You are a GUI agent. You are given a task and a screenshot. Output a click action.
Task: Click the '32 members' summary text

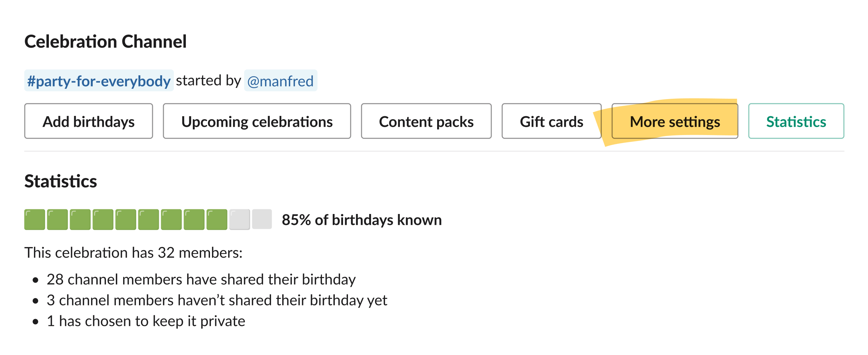click(x=133, y=252)
